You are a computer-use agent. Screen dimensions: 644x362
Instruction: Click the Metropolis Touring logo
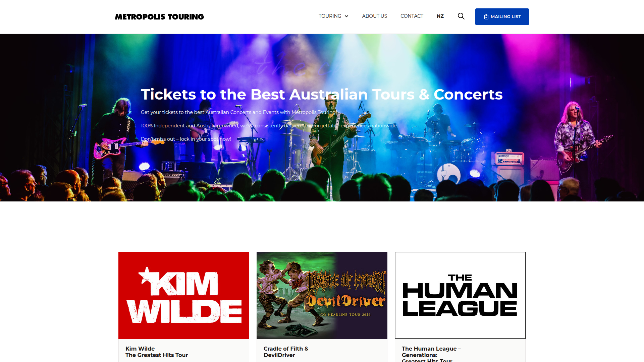click(159, 17)
